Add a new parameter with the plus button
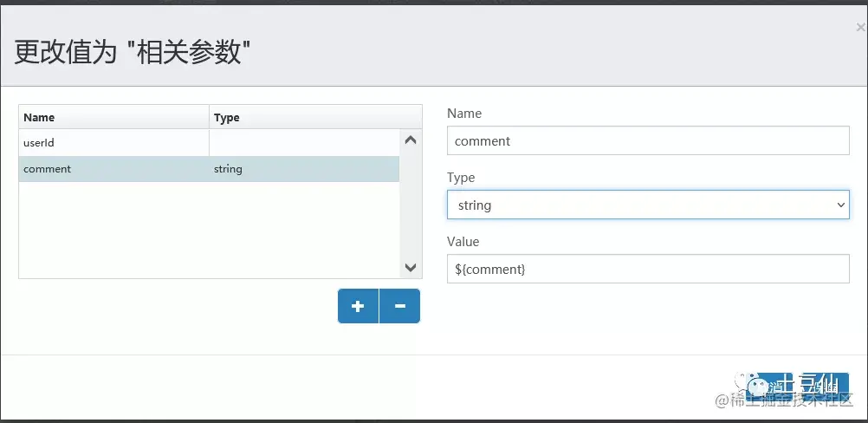Viewport: 868px width, 423px height. coord(358,306)
